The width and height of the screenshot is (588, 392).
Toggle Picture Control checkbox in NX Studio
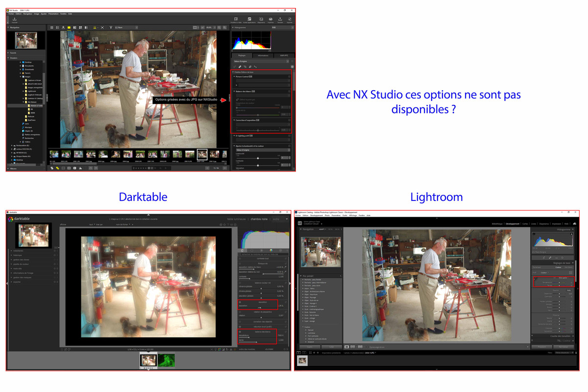pos(289,76)
